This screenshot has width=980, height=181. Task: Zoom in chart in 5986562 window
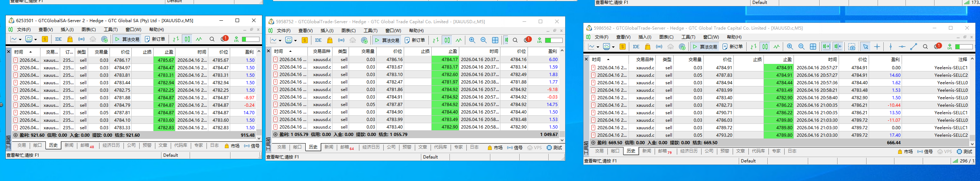click(x=790, y=47)
